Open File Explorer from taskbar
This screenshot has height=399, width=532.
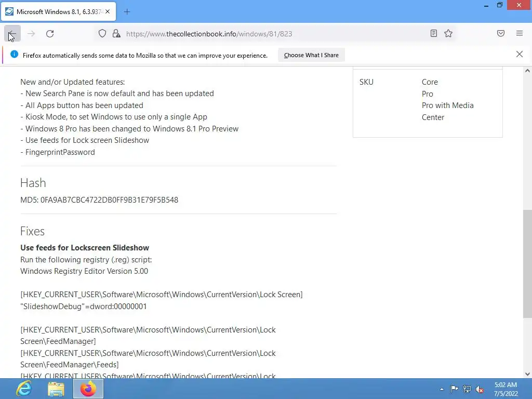[x=56, y=389]
